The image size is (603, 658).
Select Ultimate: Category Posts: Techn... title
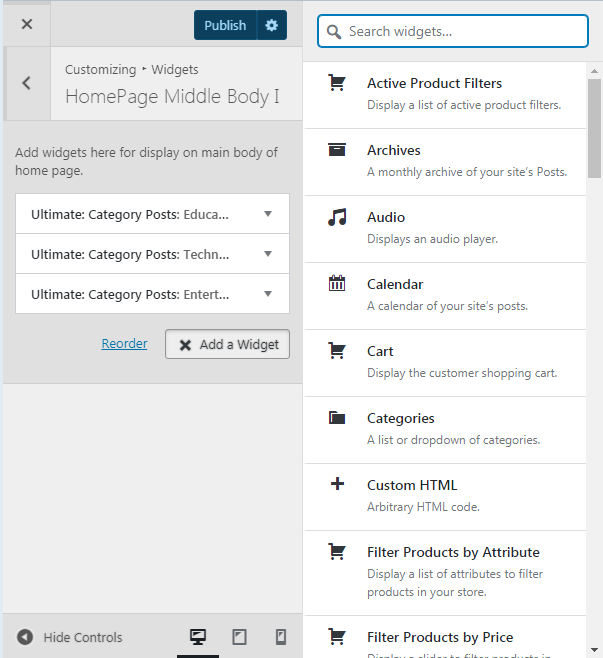(130, 254)
